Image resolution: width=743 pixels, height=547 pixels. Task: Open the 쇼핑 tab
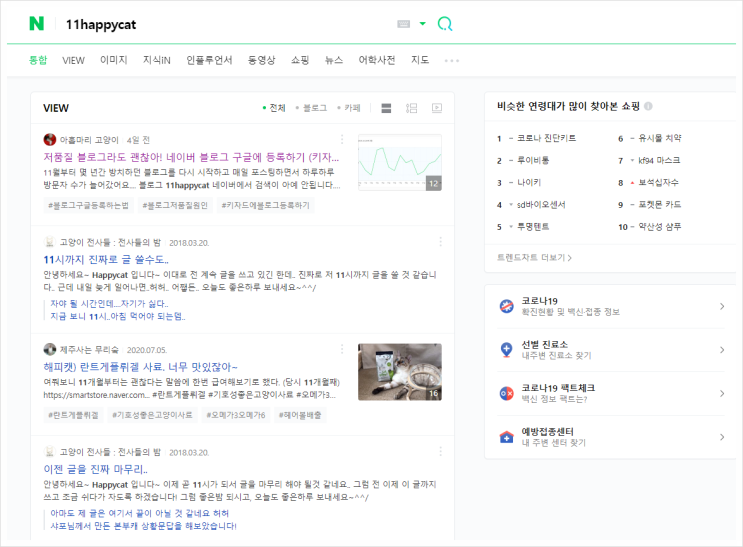pos(300,60)
